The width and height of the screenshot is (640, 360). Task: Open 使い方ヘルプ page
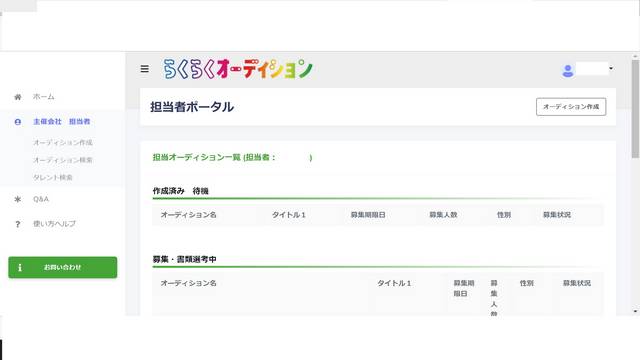tap(54, 224)
